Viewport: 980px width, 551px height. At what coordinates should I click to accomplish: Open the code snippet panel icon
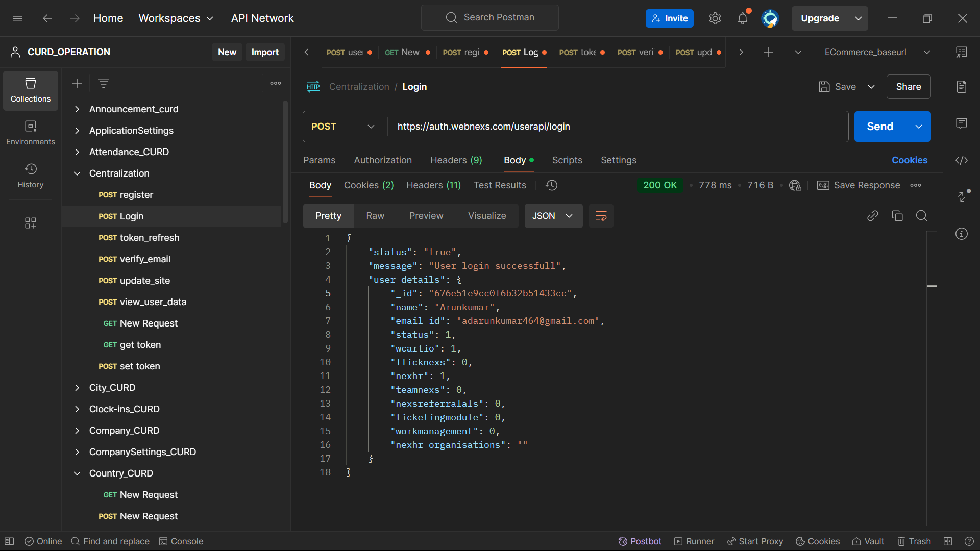tap(961, 160)
